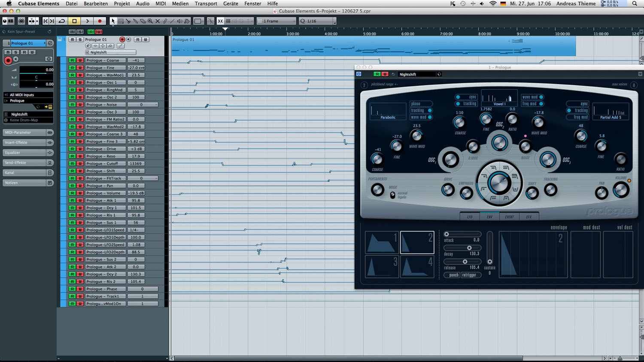Viewport: 644px width, 362px height.
Task: Jump to the next marker or project end
Action: [x=52, y=21]
